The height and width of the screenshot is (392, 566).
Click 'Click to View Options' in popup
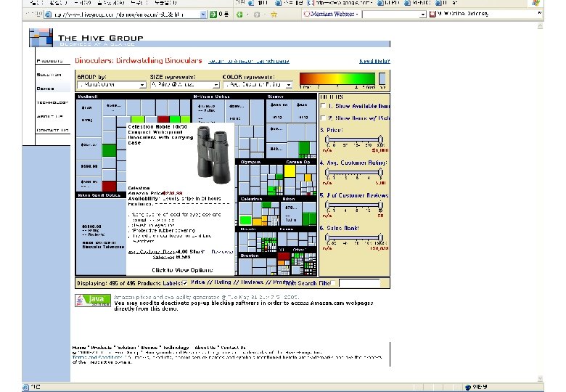coord(182,270)
